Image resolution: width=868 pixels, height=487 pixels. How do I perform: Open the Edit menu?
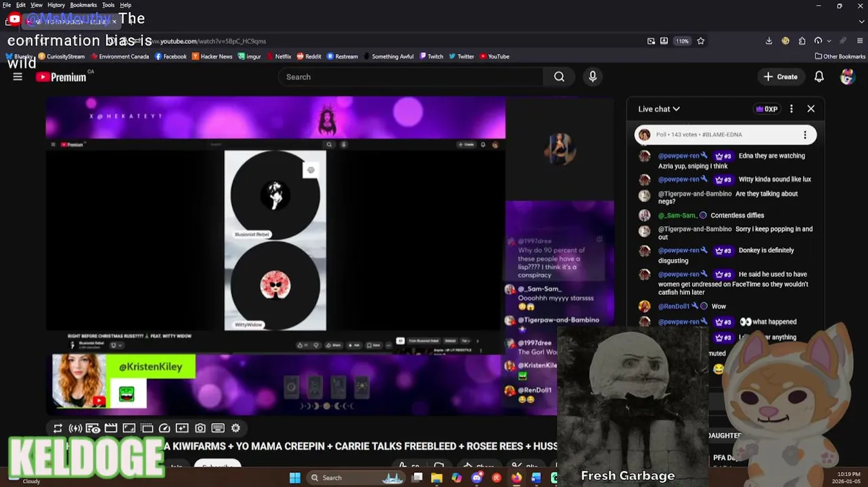(21, 5)
